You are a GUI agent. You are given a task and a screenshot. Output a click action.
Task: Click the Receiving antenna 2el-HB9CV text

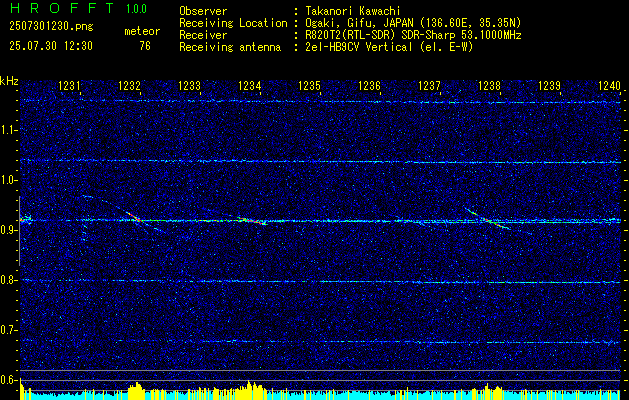[326, 47]
